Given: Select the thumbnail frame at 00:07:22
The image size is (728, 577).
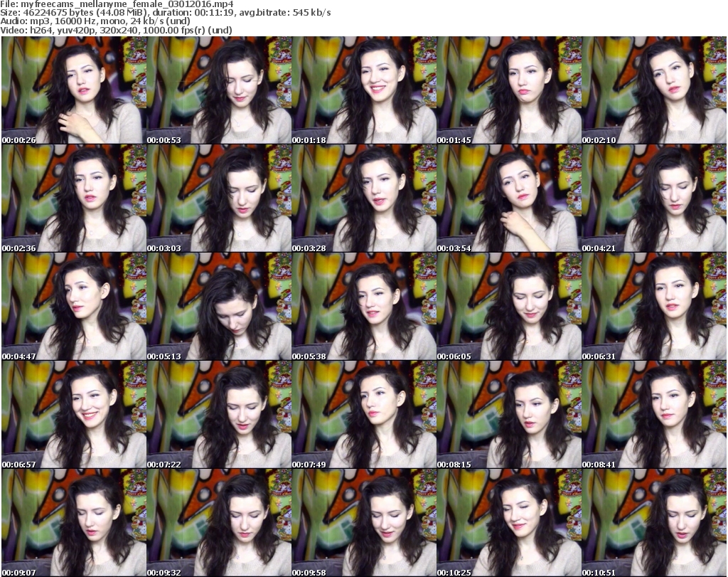Looking at the screenshot, I should point(219,414).
